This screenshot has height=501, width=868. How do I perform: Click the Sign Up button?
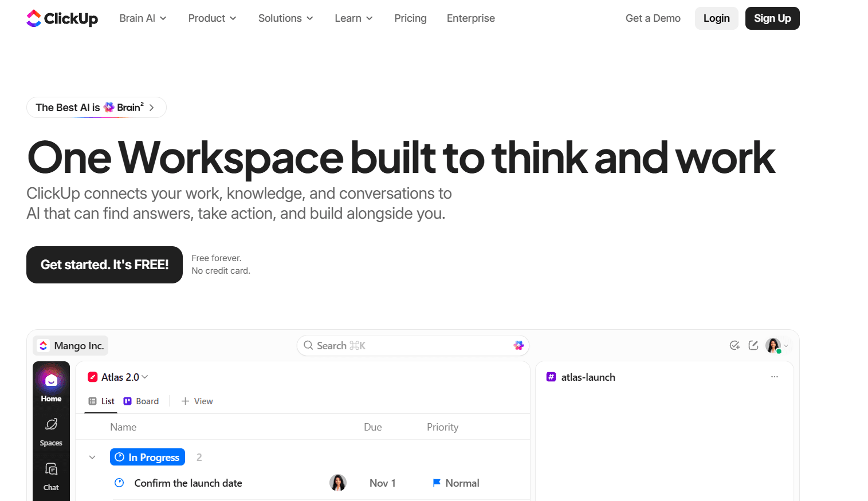(772, 18)
